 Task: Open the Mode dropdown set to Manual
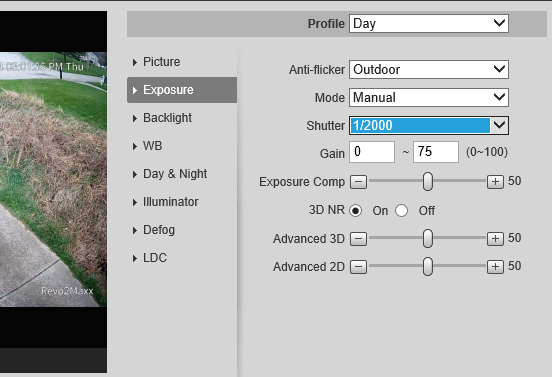429,98
